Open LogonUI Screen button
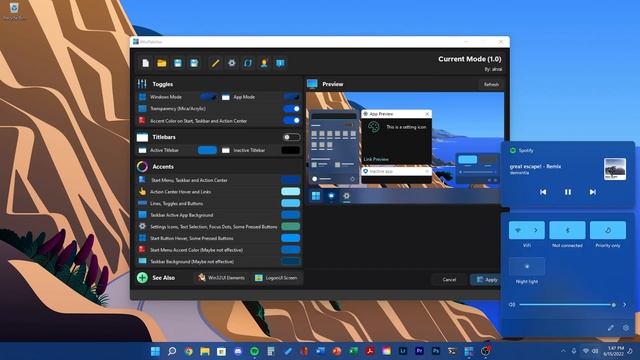The width and height of the screenshot is (640, 360). pyautogui.click(x=276, y=278)
